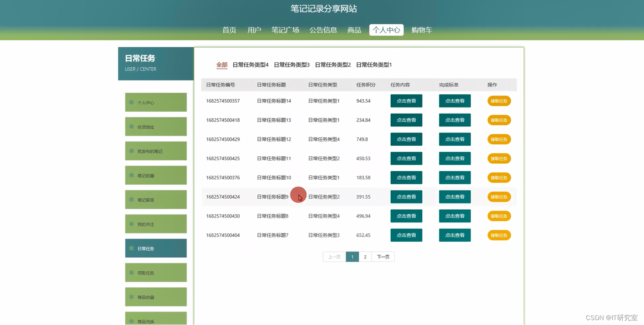The width and height of the screenshot is (644, 325).
Task: Open 公告信息 in the top navigation
Action: (323, 30)
